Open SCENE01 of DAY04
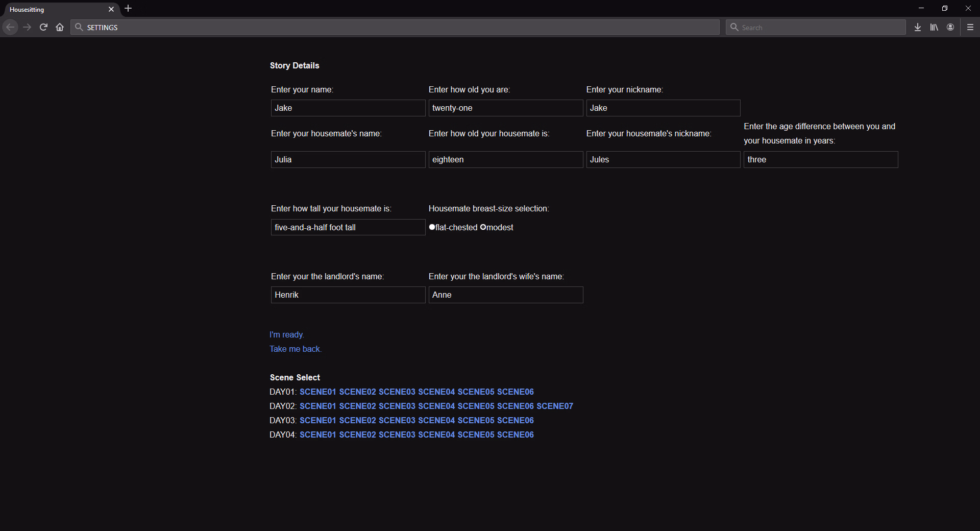This screenshot has height=531, width=980. [317, 435]
